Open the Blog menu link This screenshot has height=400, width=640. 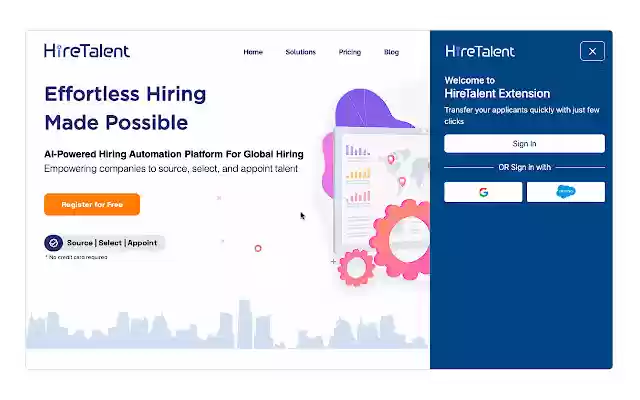point(391,52)
